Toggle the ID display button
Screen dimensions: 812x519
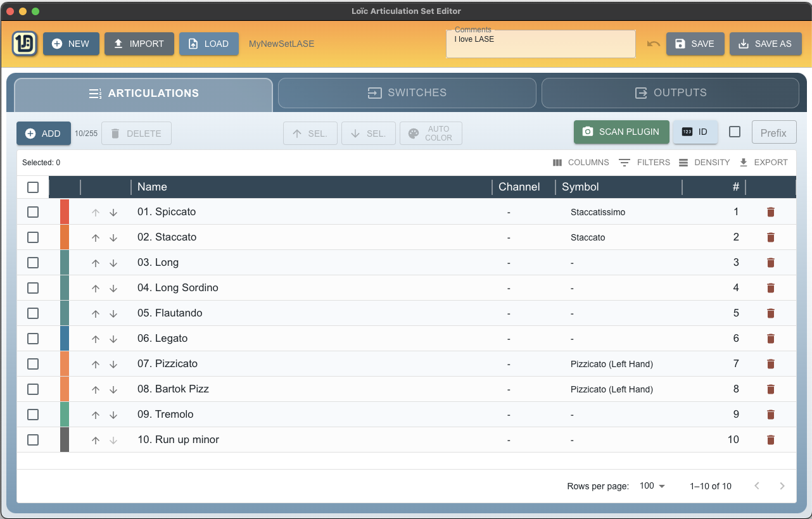click(695, 132)
